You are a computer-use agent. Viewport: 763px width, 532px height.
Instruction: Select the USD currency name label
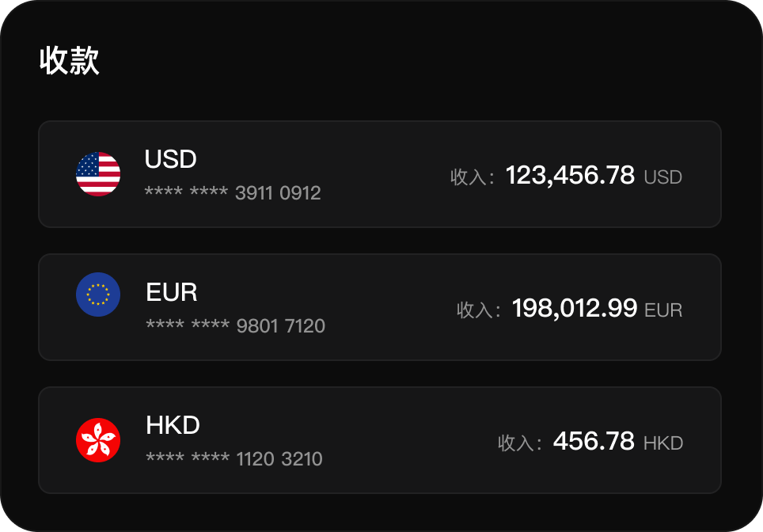170,159
